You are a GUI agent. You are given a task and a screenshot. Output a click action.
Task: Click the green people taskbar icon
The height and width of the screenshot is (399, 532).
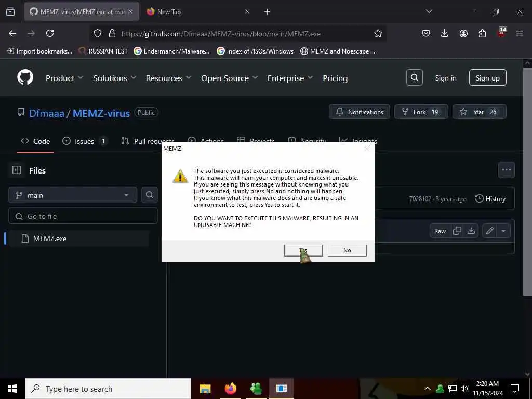coord(256,389)
